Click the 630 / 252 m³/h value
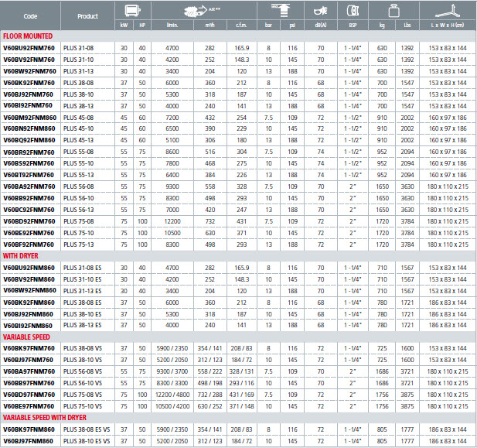The height and width of the screenshot is (448, 477). (x=210, y=406)
